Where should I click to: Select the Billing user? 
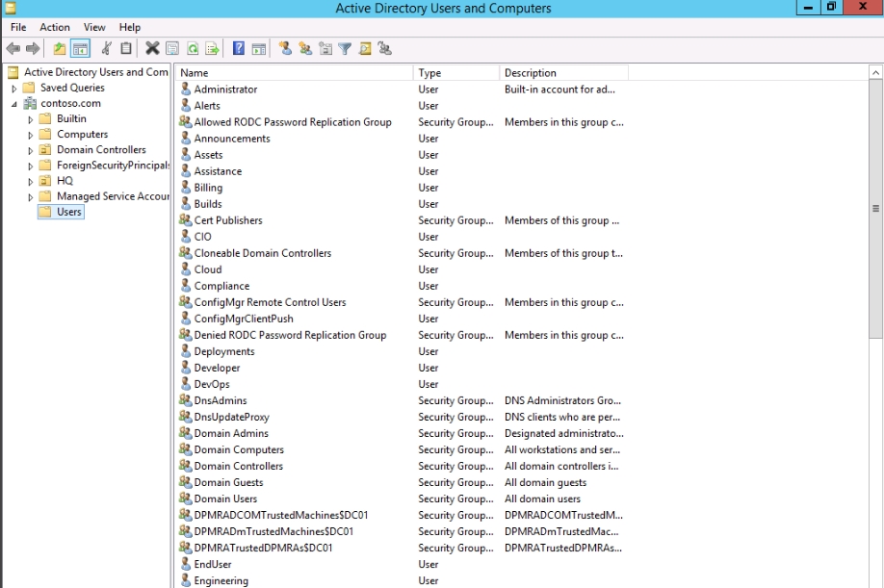208,188
